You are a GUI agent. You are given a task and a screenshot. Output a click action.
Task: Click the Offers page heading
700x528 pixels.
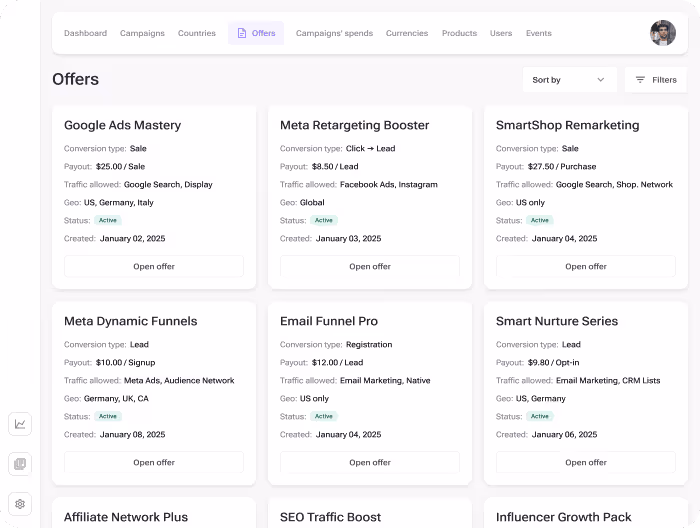(x=75, y=79)
